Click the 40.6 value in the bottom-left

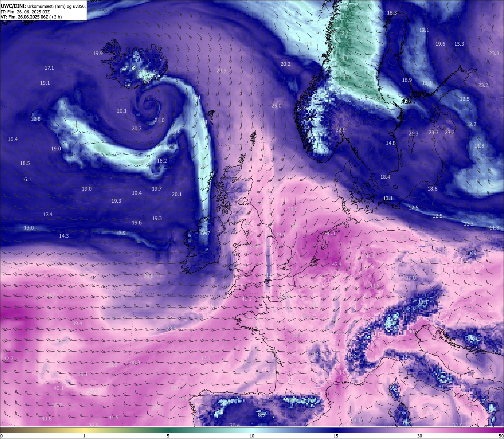point(46,419)
